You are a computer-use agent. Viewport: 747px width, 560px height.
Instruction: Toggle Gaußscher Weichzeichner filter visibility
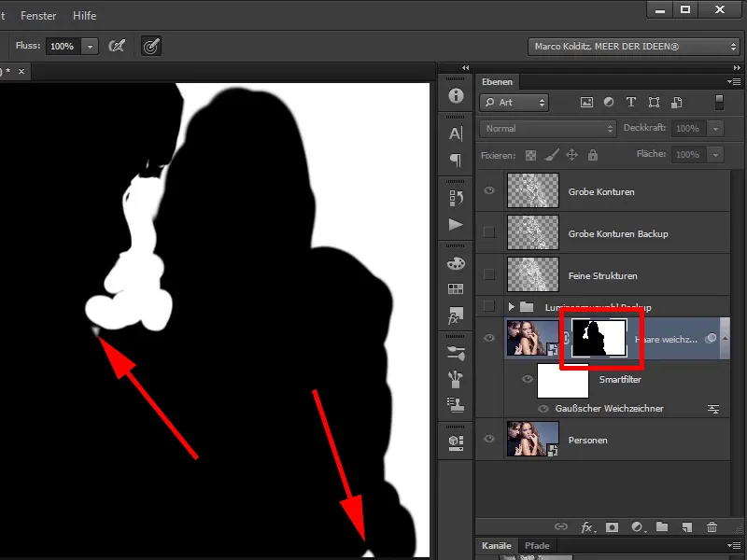[543, 409]
